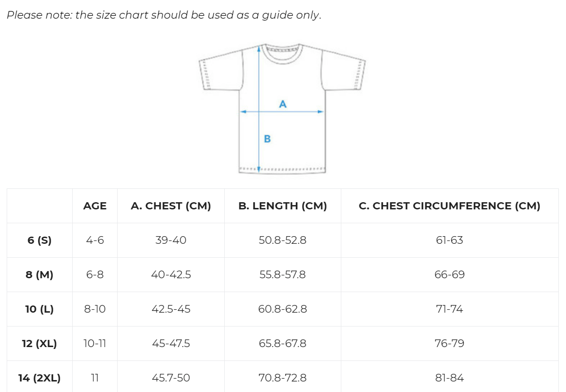Click the size chart guide note text
This screenshot has width=566, height=392.
(x=164, y=15)
